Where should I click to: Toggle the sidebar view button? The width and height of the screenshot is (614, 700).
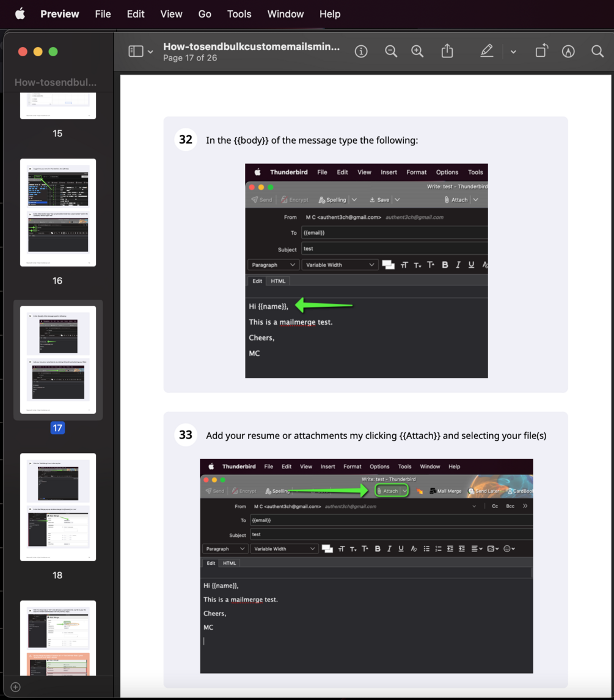coord(136,51)
